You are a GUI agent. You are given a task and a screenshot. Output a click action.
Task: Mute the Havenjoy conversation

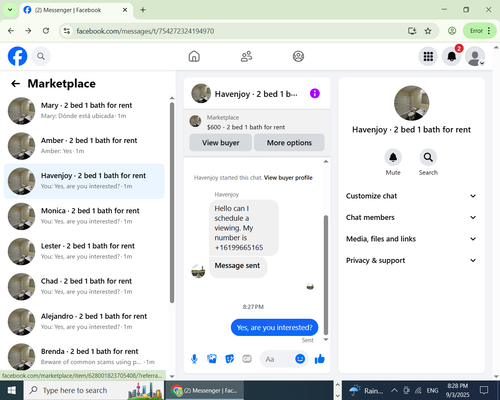393,157
